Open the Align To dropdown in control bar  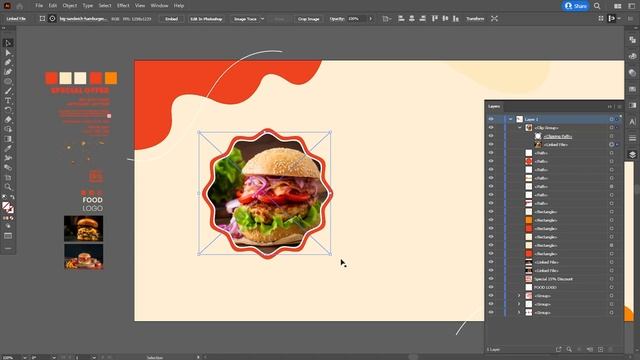click(x=386, y=19)
